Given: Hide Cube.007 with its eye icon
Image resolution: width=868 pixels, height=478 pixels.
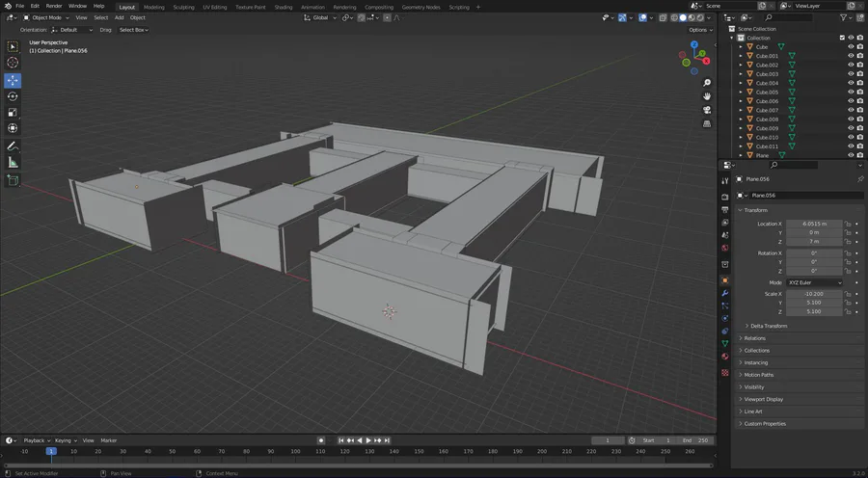Looking at the screenshot, I should (x=851, y=110).
